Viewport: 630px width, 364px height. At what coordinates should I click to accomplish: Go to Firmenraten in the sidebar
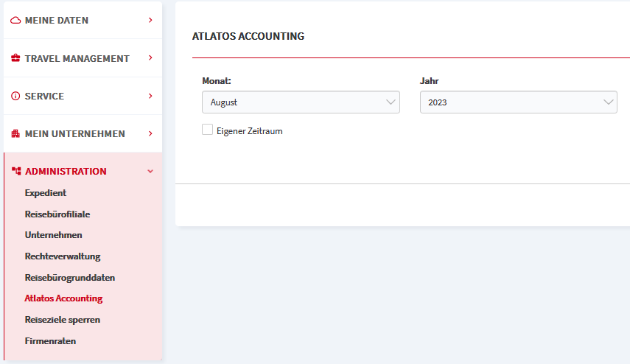click(50, 341)
